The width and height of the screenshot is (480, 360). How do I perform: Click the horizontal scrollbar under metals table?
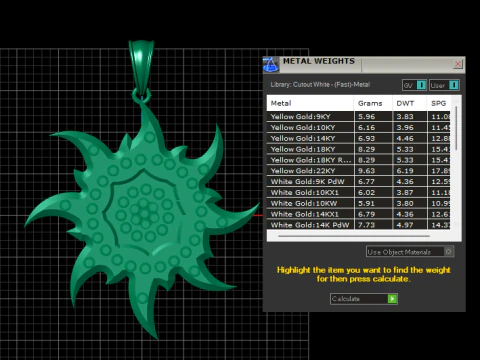[354, 236]
